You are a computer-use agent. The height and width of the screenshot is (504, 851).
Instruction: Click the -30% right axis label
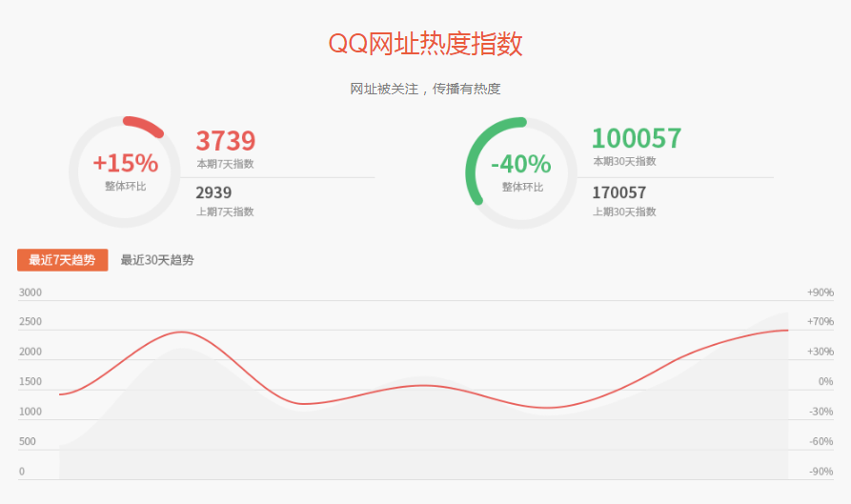point(821,412)
